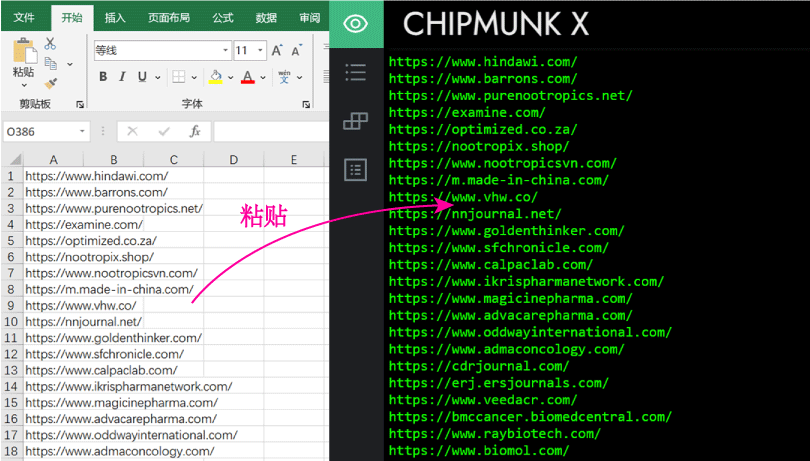Click the select-all corner triangle of the sheet
This screenshot has height=461, width=810.
pyautogui.click(x=15, y=159)
